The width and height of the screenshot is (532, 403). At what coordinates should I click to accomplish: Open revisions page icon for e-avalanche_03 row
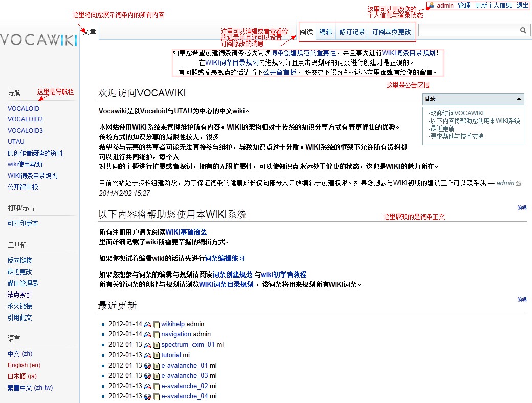coord(157,376)
